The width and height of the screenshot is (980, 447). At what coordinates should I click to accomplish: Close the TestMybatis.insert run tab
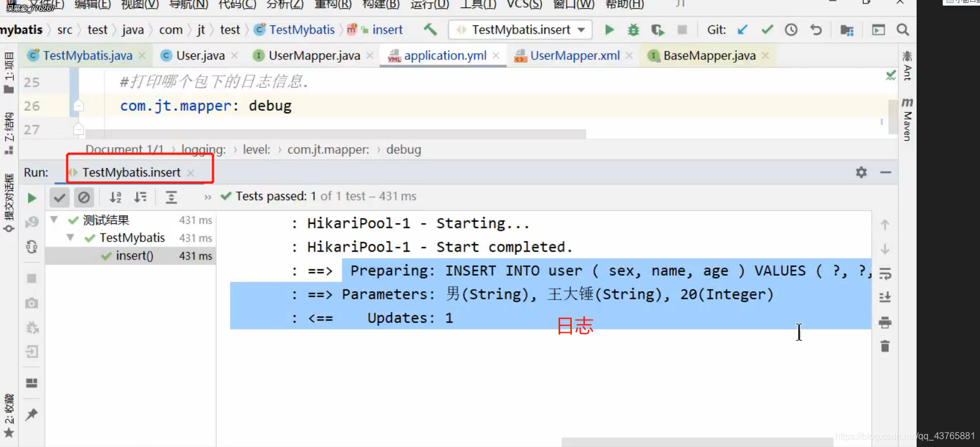pos(191,172)
